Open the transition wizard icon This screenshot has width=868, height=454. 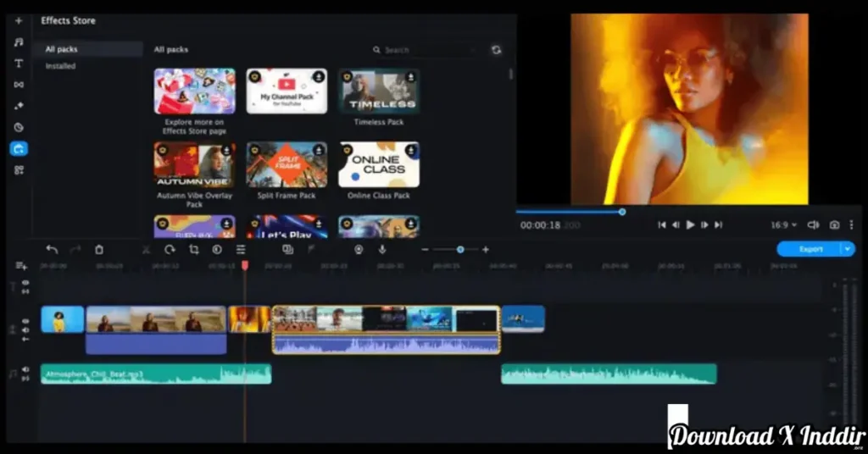pos(288,249)
